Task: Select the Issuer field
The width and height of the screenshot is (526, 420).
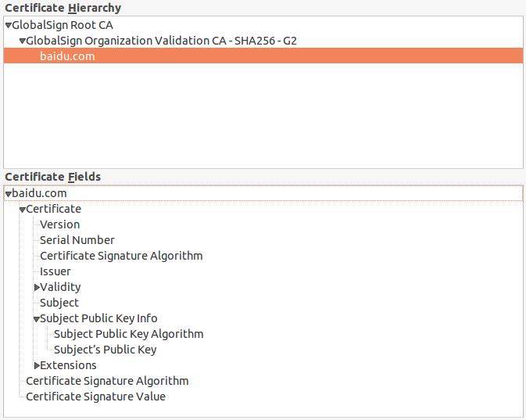Action: [x=55, y=271]
